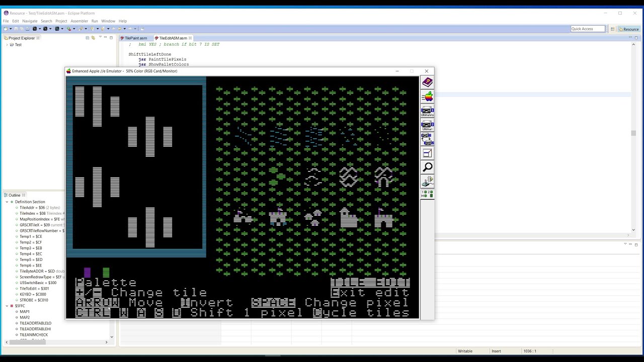Image resolution: width=644 pixels, height=362 pixels.
Task: Click the first black assembler toolbar icon
Action: pyautogui.click(x=35, y=29)
